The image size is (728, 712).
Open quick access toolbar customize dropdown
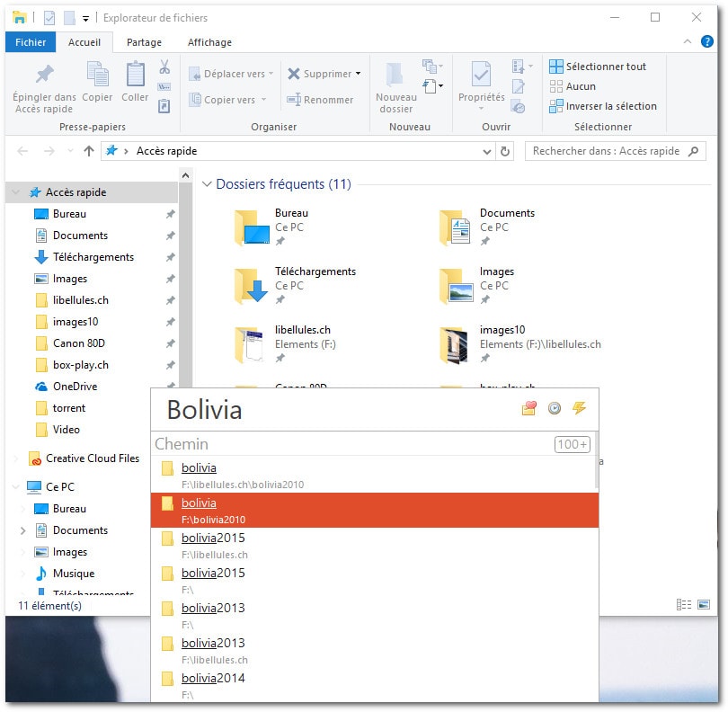click(85, 18)
